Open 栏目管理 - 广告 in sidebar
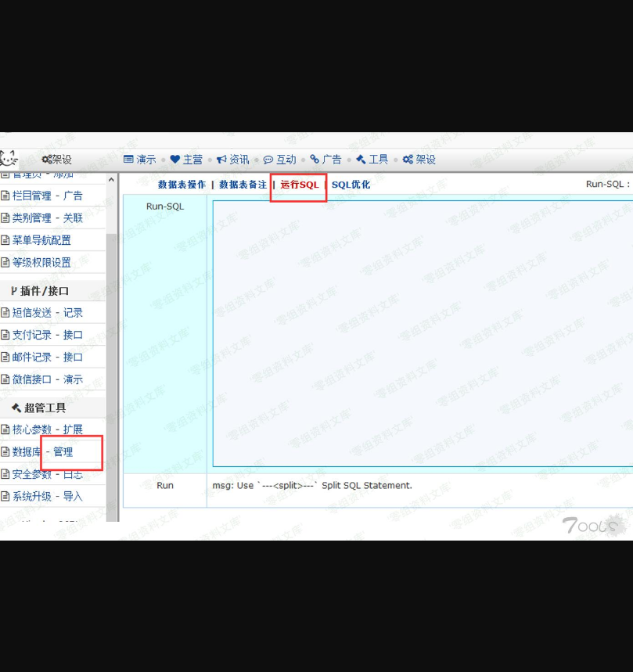Image resolution: width=633 pixels, height=672 pixels. click(x=47, y=196)
